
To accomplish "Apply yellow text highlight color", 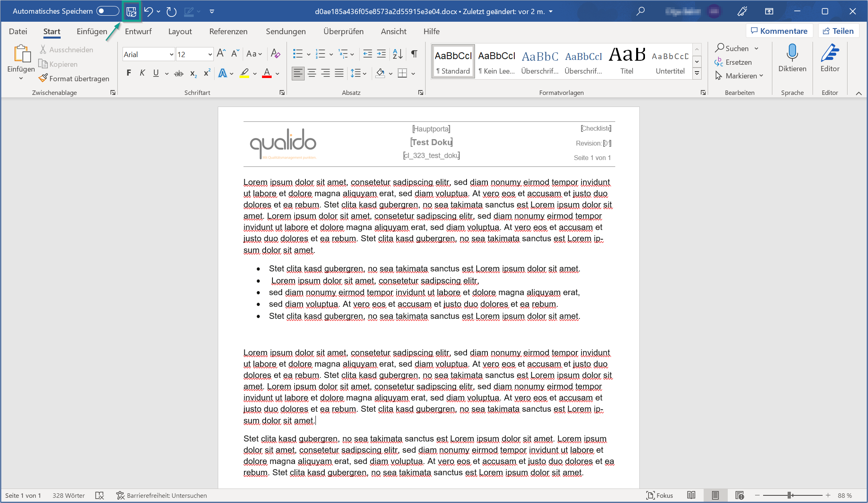I will pyautogui.click(x=244, y=73).
